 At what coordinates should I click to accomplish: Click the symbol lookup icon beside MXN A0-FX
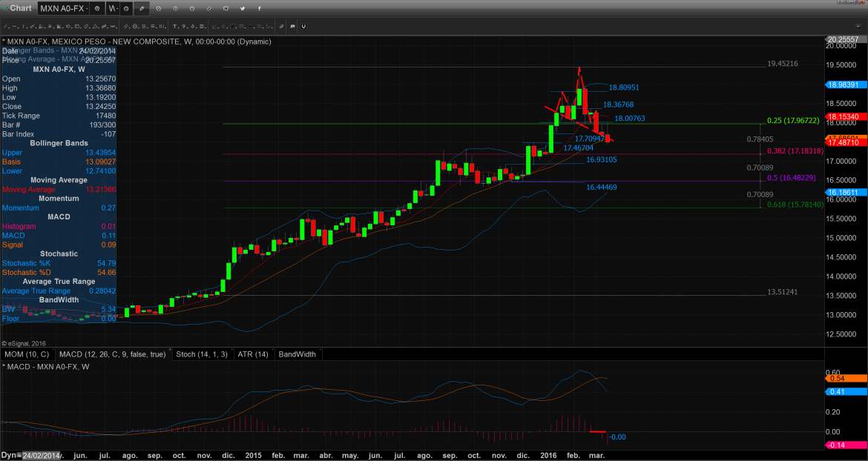(x=97, y=8)
